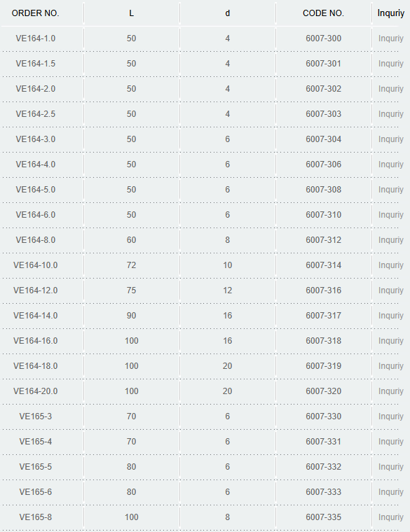Select the VE164-12.0 order number cell
Screen dimensions: 410x532
click(x=35, y=290)
